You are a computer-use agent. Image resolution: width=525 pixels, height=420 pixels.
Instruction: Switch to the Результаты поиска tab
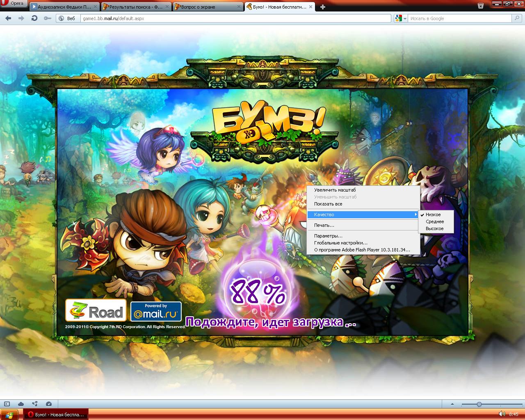click(x=136, y=7)
